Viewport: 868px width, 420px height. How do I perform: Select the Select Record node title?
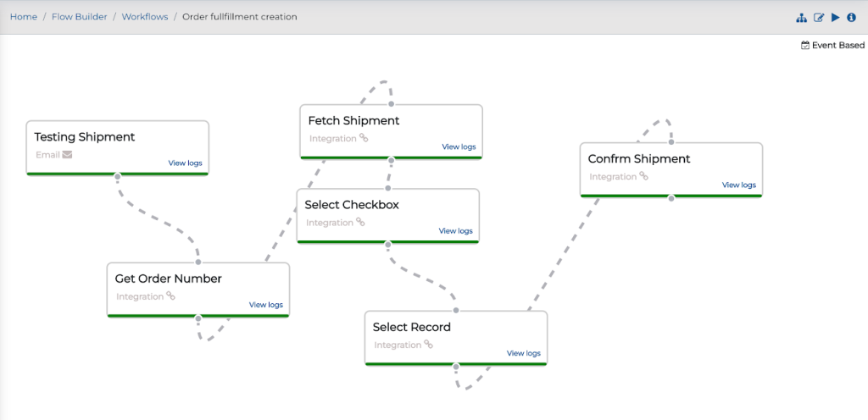[412, 327]
